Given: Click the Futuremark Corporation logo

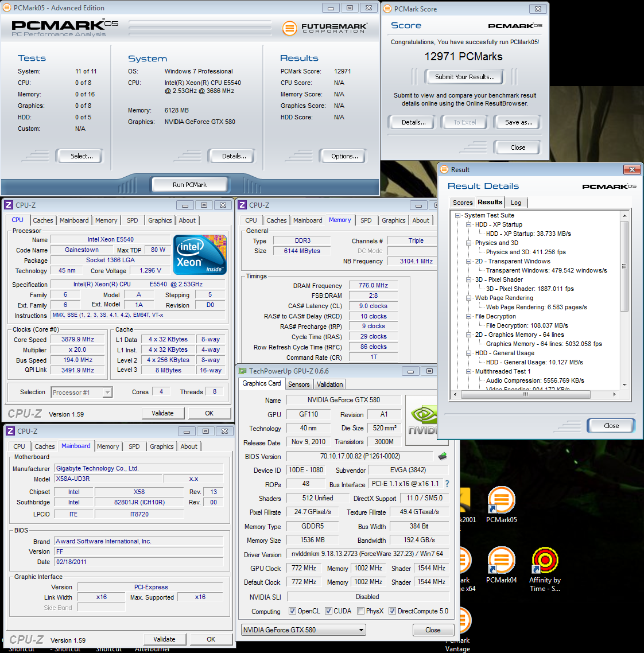Looking at the screenshot, I should pos(324,28).
